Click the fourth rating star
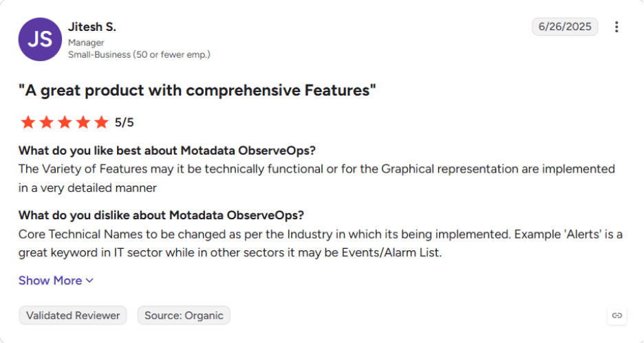The image size is (644, 343). [83, 122]
